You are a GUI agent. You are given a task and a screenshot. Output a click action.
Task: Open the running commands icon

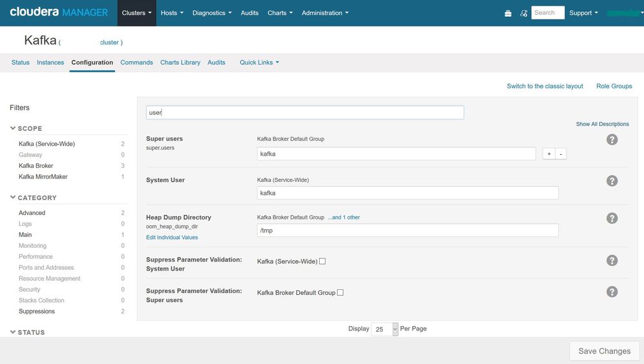click(523, 13)
